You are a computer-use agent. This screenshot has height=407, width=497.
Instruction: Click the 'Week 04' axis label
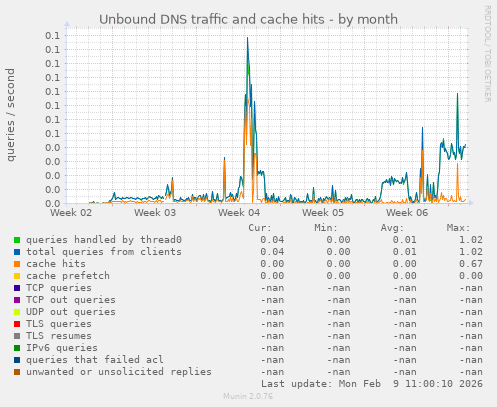(239, 213)
